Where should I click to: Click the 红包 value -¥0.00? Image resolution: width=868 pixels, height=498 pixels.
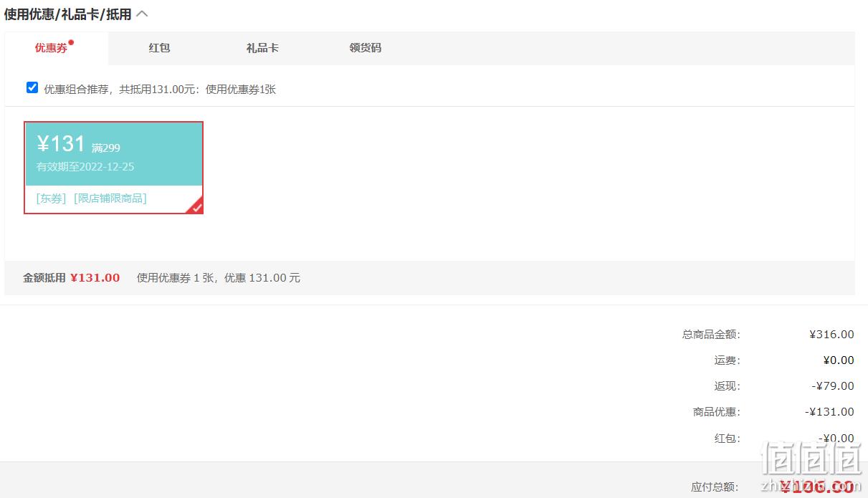(x=836, y=439)
